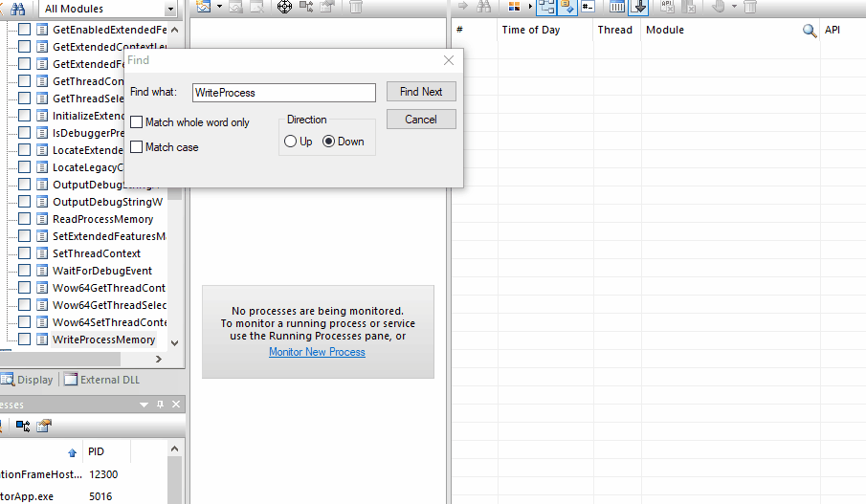
Task: Switch to the External DLL tab
Action: pos(104,380)
